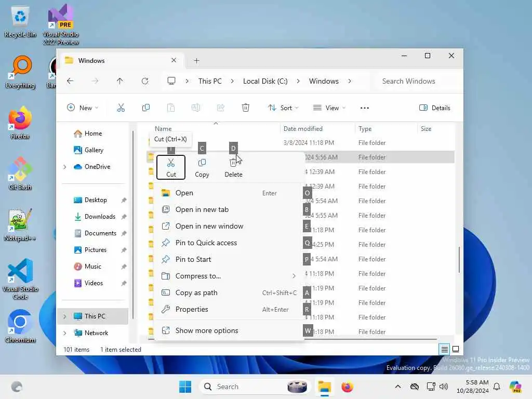
Task: Click the Windows breadcrumb
Action: pyautogui.click(x=324, y=81)
